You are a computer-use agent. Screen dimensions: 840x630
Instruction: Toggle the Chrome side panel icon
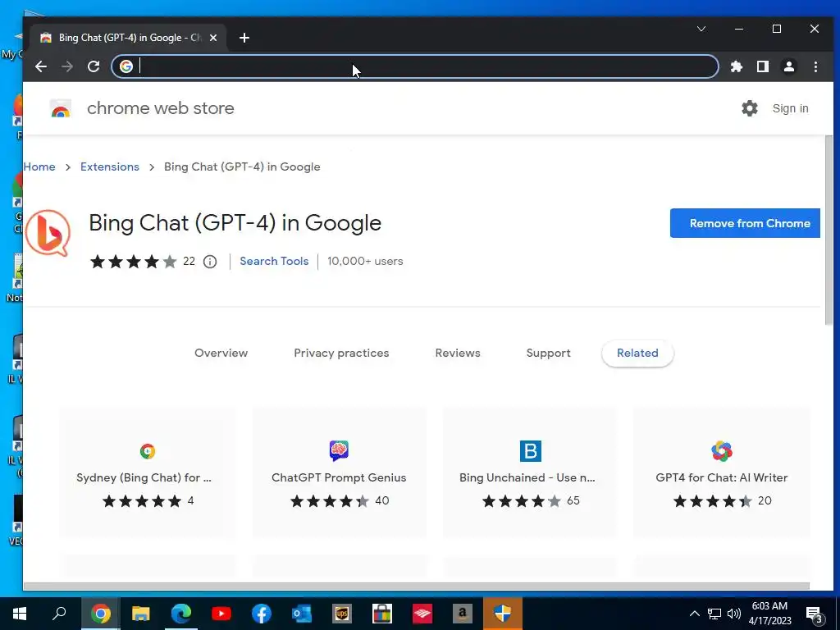(763, 66)
